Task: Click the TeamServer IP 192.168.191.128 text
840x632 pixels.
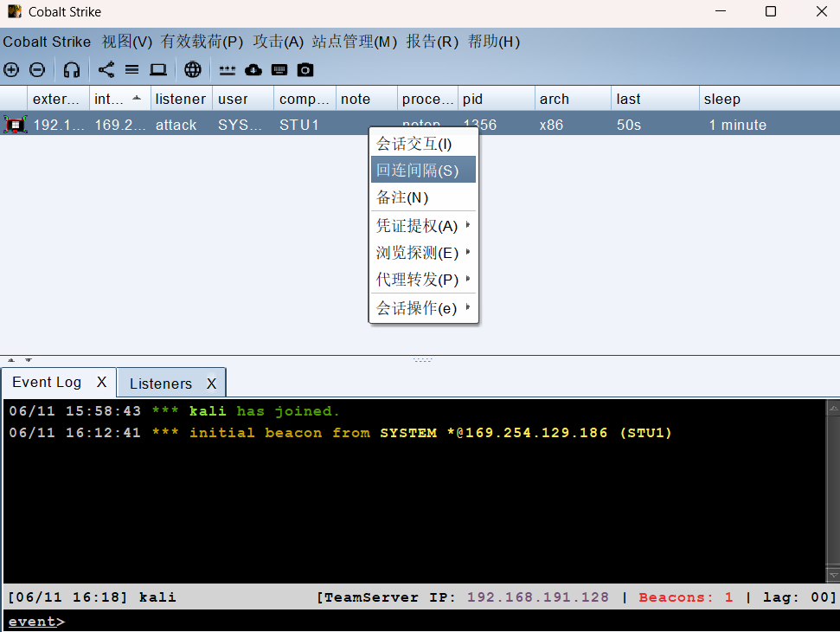Action: pyautogui.click(x=538, y=597)
